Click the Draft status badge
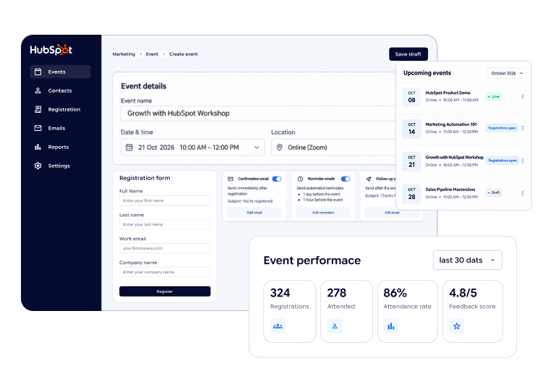The image size is (553, 392). point(494,192)
